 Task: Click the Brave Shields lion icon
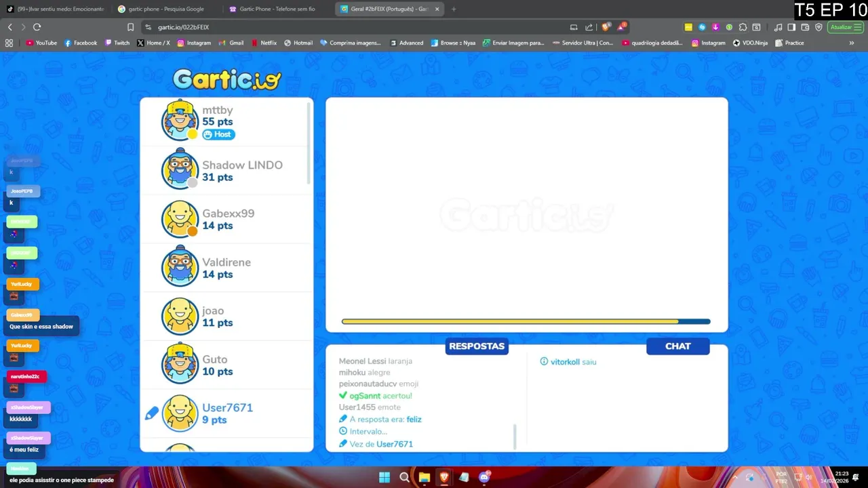(606, 27)
